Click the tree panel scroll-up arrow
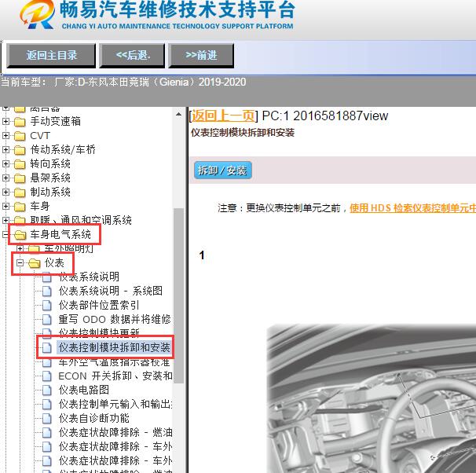Viewport: 476px width, 473px height. point(179,115)
